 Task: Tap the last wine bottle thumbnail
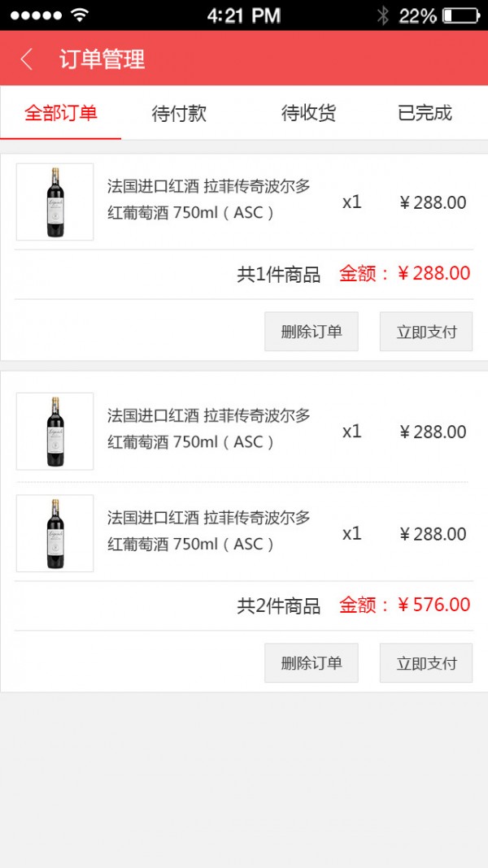click(x=55, y=533)
